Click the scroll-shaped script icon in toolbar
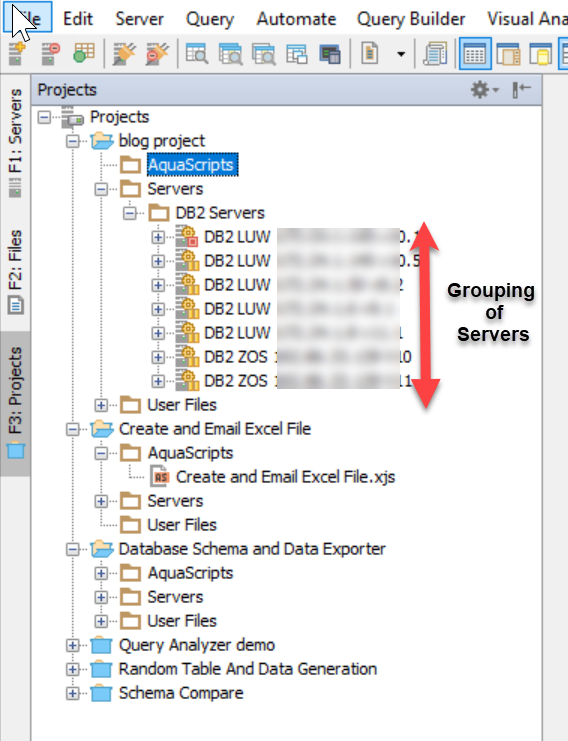Screen dimensions: 568x741 [x=436, y=54]
